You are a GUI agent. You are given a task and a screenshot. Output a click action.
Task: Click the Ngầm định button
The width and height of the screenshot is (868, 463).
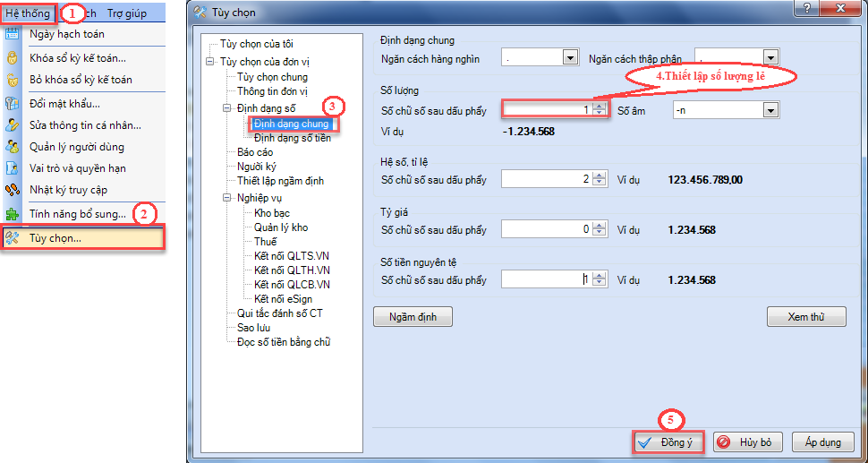coord(413,317)
